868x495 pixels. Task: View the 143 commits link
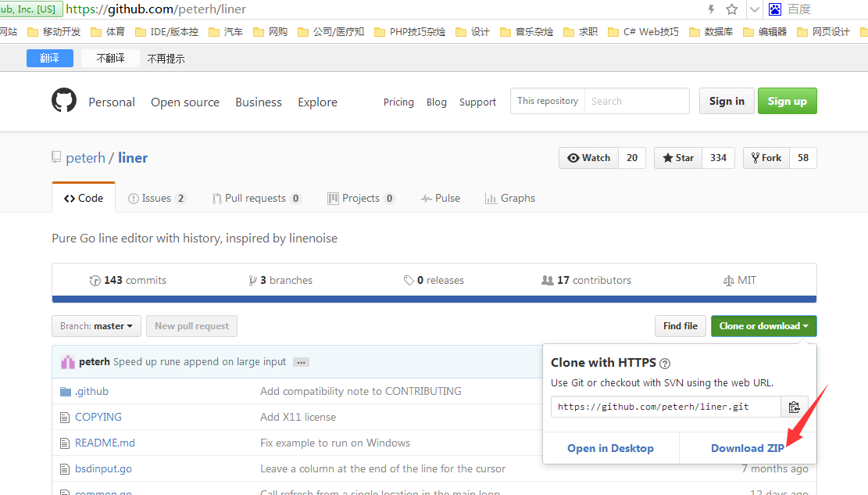tap(128, 281)
